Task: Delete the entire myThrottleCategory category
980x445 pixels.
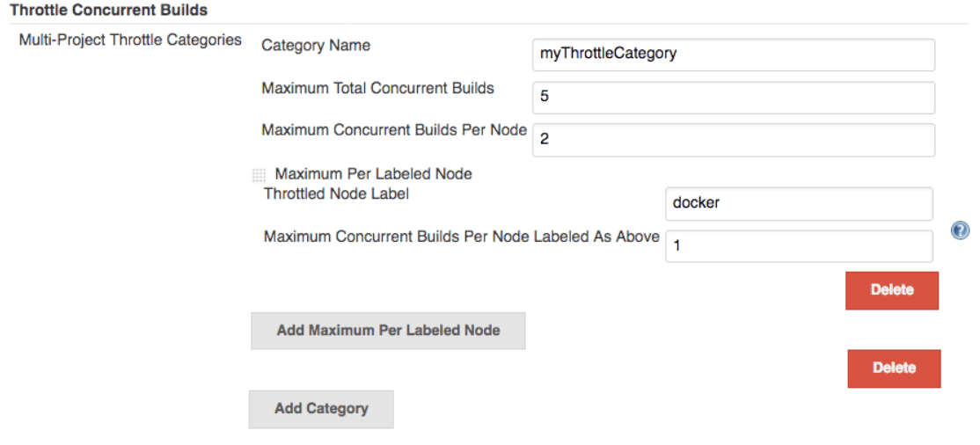Action: coord(894,368)
